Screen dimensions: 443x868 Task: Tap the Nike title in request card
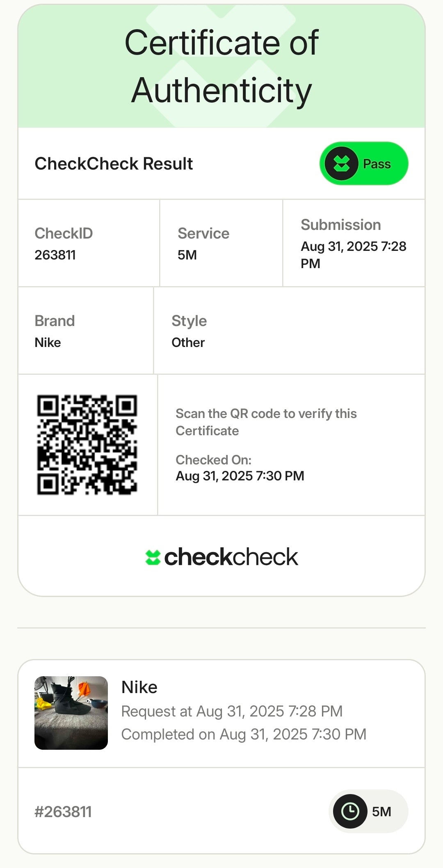(139, 687)
